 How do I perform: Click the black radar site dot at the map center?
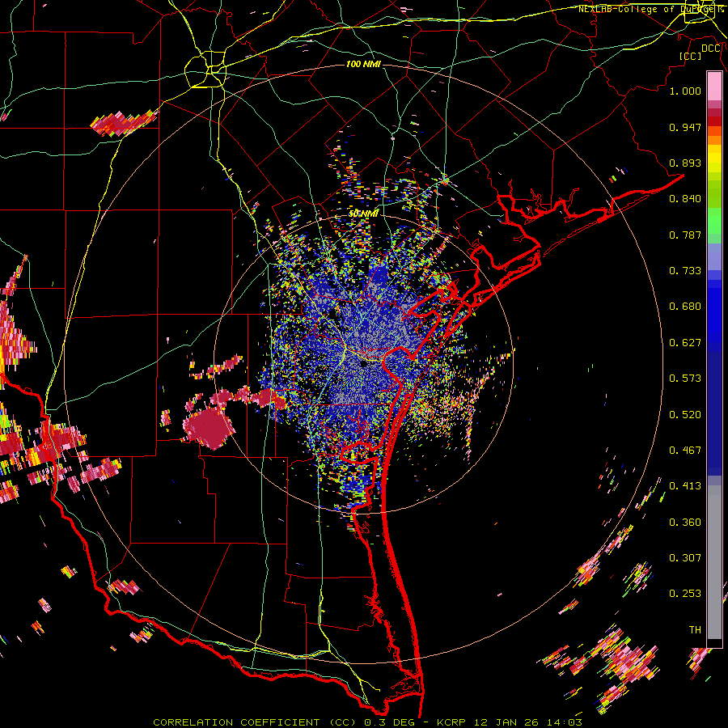363,365
